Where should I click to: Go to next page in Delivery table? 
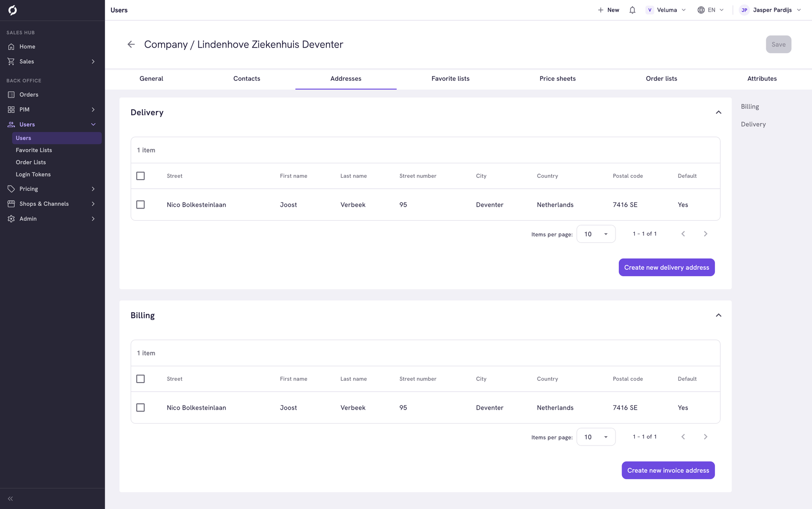point(706,234)
